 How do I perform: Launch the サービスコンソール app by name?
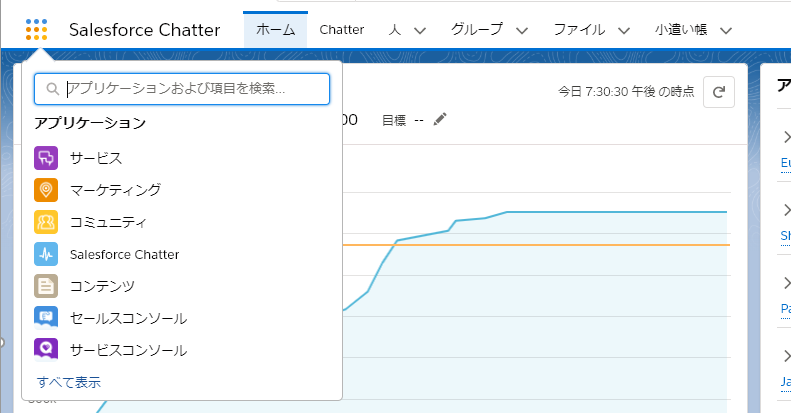[129, 350]
